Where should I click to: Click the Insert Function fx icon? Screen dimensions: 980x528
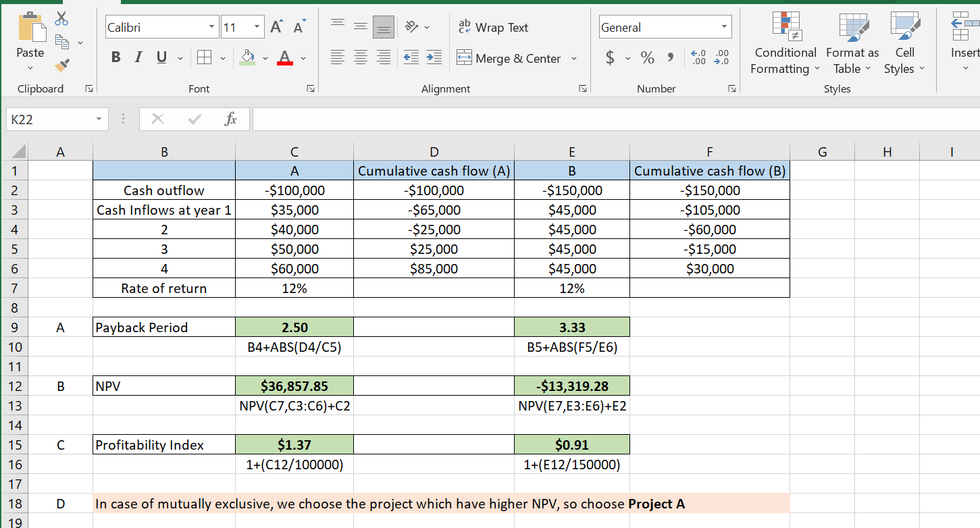point(230,120)
